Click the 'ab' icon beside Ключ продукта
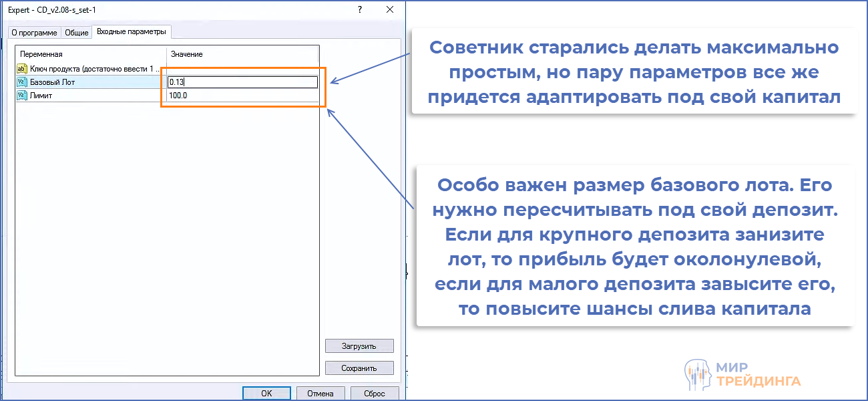Viewport: 868px width, 401px height. coord(21,68)
